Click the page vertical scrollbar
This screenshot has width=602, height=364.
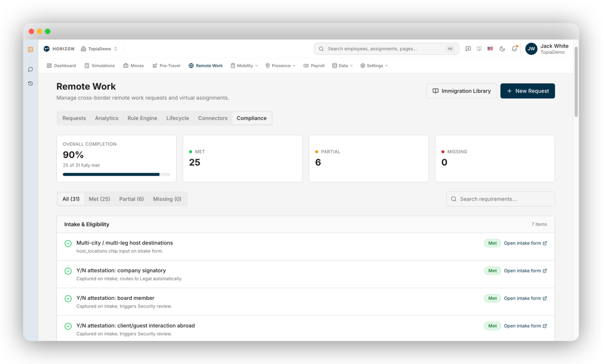point(576,82)
